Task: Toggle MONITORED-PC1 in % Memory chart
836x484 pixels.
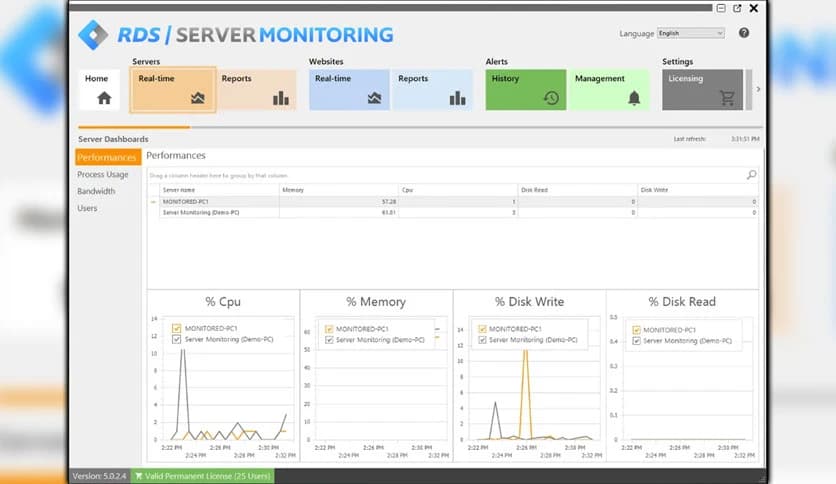Action: [329, 329]
